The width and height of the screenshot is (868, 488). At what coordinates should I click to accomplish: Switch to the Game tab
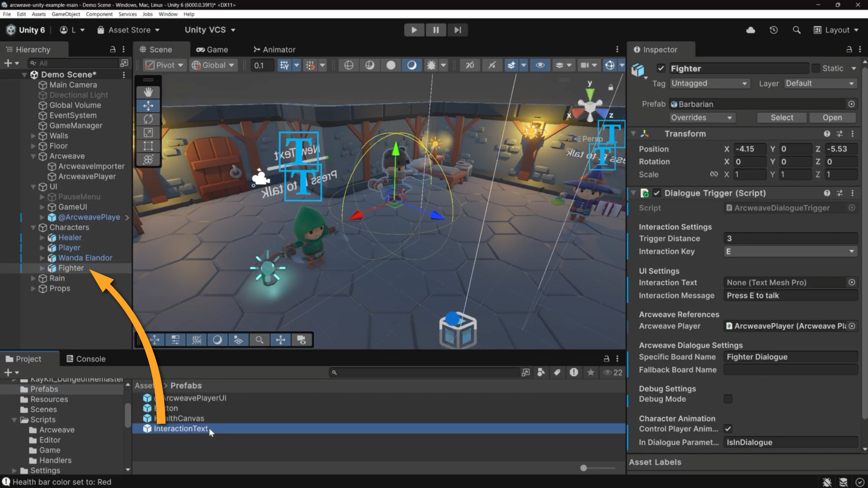[212, 49]
